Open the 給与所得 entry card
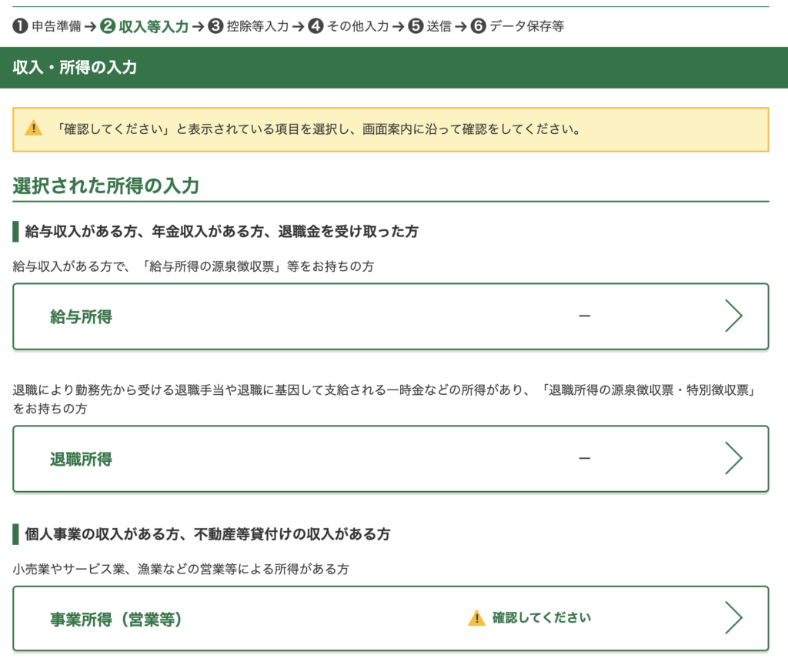 click(390, 316)
